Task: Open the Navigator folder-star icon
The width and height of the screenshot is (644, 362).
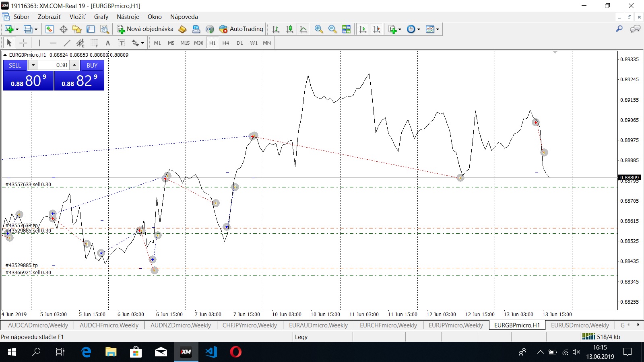Action: pyautogui.click(x=77, y=29)
